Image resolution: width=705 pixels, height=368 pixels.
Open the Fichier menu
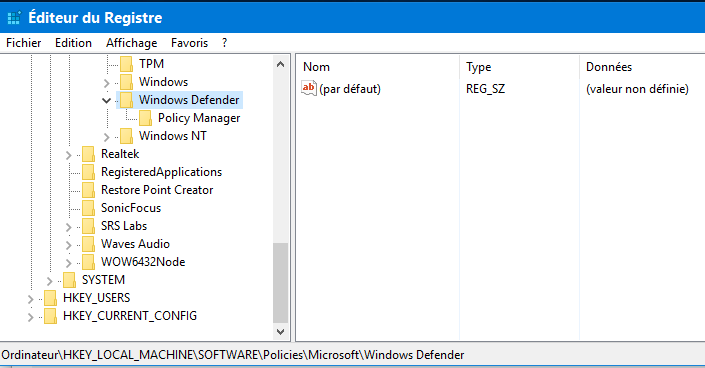click(24, 43)
